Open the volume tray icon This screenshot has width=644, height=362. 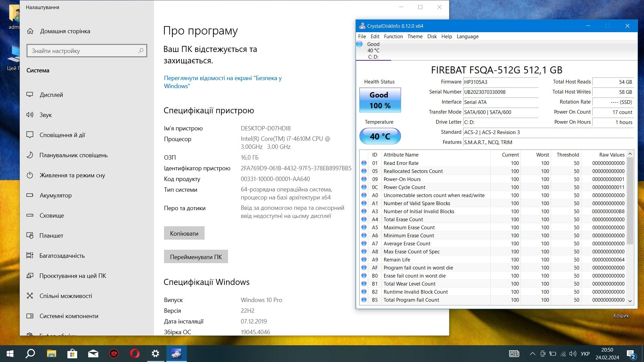click(573, 354)
